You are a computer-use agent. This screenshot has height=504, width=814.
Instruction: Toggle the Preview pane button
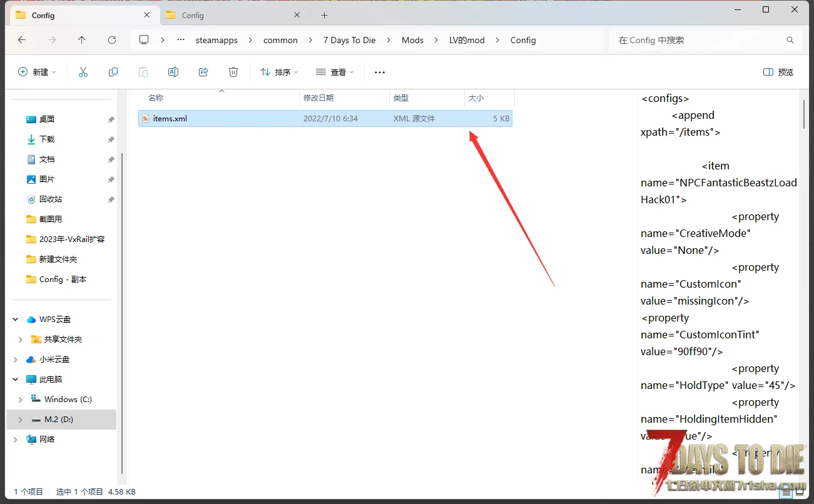point(778,73)
